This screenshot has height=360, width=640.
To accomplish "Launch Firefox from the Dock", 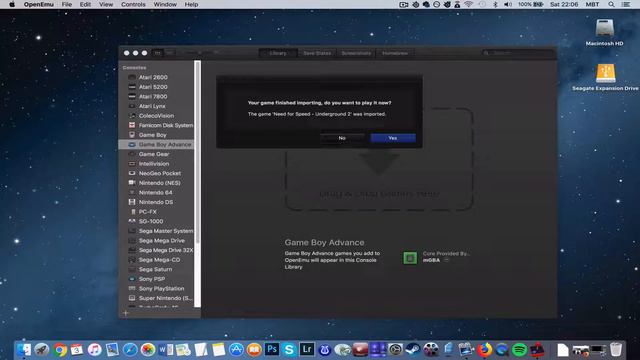I will (x=484, y=350).
